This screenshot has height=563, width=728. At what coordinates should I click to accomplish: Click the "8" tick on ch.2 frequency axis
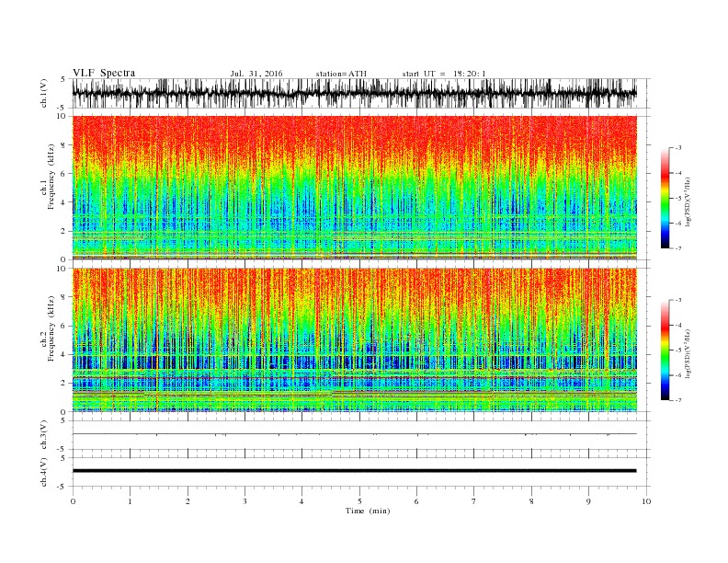click(64, 297)
